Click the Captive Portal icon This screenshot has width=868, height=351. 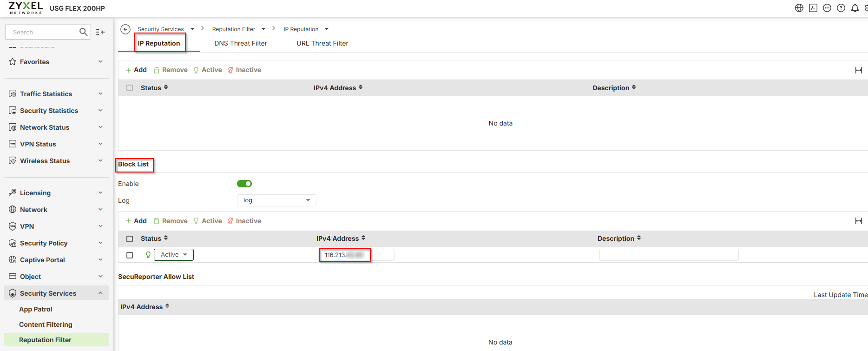(x=13, y=260)
